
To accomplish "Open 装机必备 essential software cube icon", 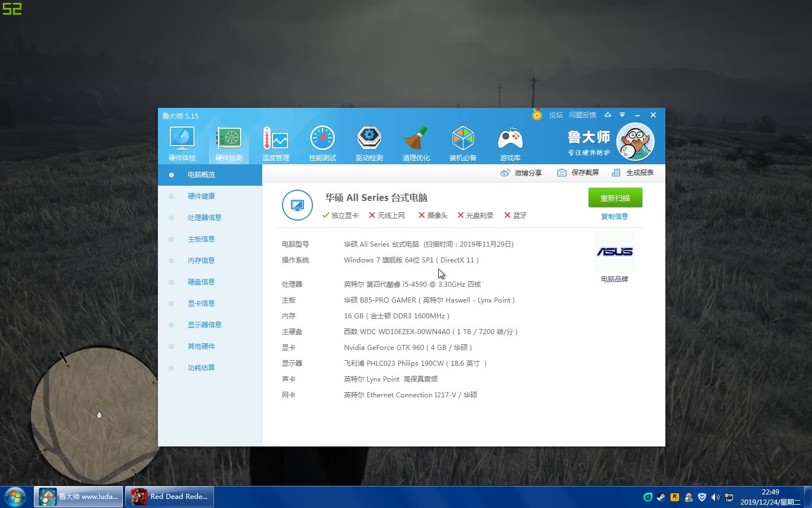I will tap(463, 143).
